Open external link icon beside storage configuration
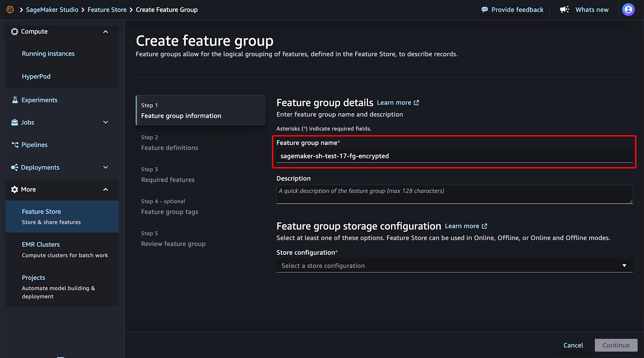Viewport: 644px width, 358px height. point(484,226)
